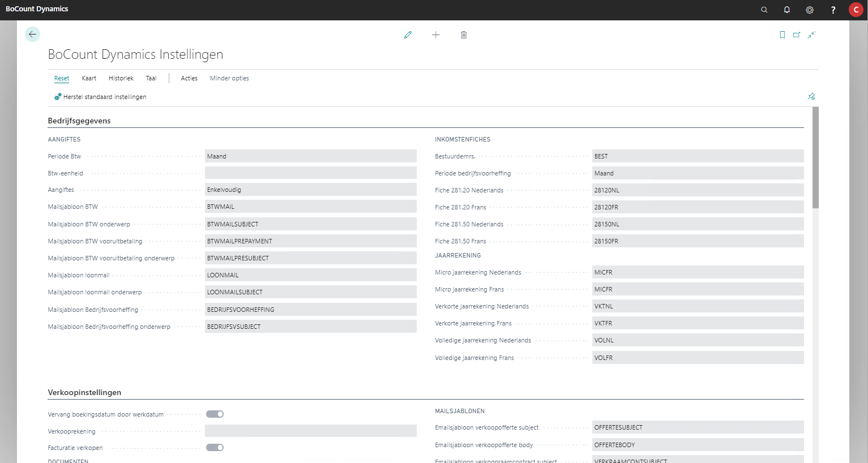Open the help question mark
The image size is (868, 463).
(833, 10)
